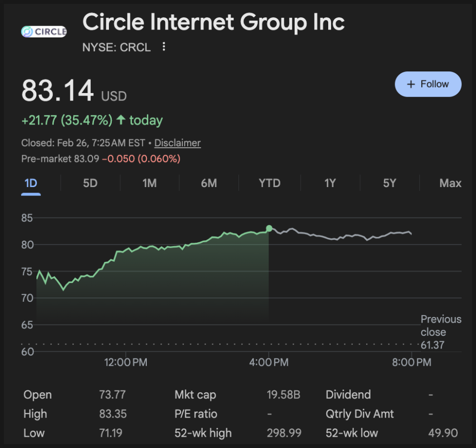This screenshot has width=476, height=448.
Task: Switch to the Max chart range
Action: pyautogui.click(x=450, y=183)
